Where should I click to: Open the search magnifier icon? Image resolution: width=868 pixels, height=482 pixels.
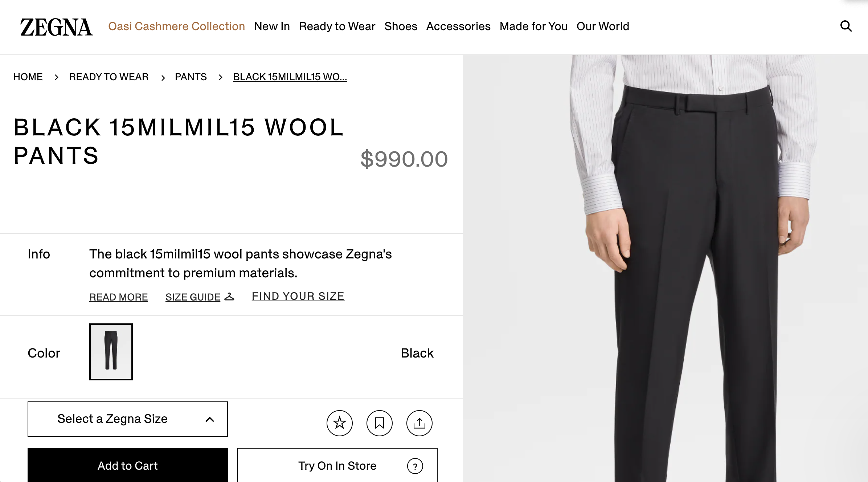tap(846, 26)
